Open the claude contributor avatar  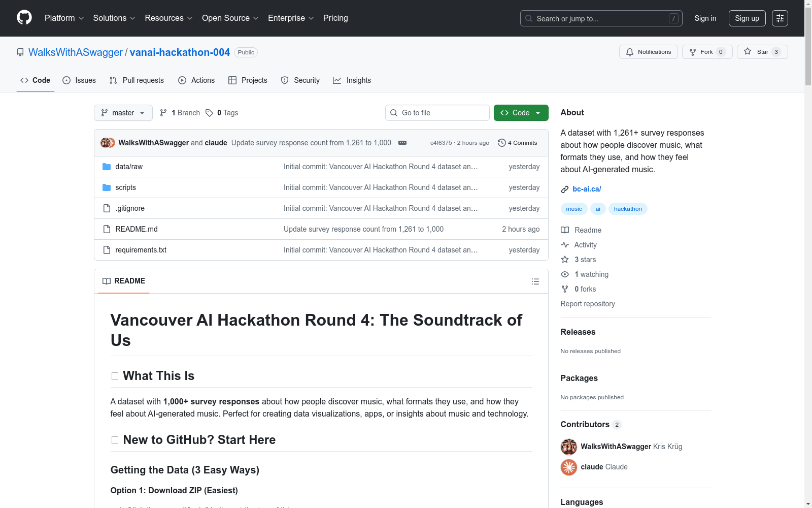(x=569, y=467)
